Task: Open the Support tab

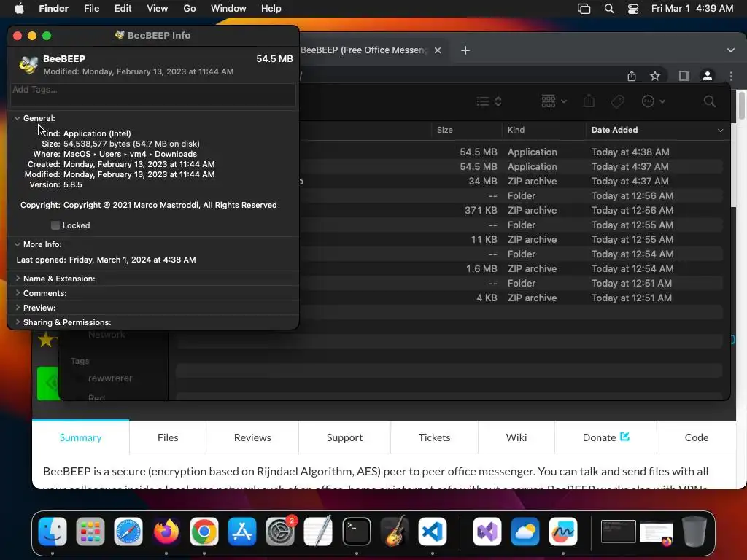Action: (344, 437)
